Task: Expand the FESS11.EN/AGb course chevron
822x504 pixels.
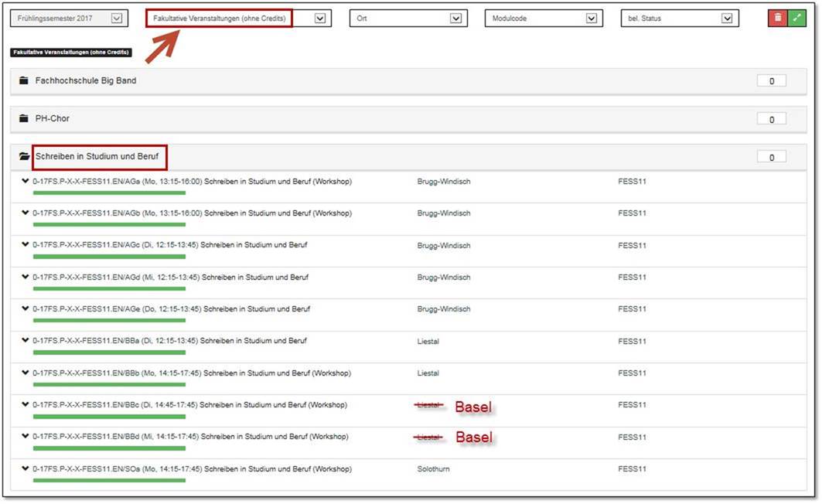Action: (x=26, y=213)
